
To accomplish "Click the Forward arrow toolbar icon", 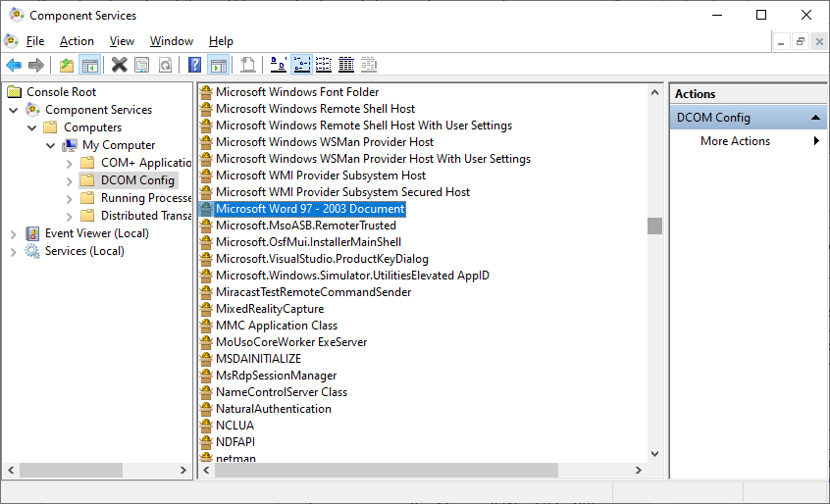I will pos(36,65).
